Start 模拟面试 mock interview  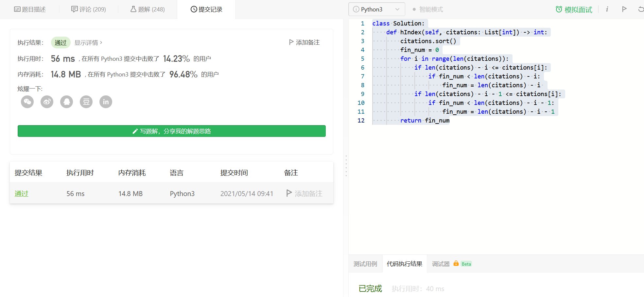574,9
